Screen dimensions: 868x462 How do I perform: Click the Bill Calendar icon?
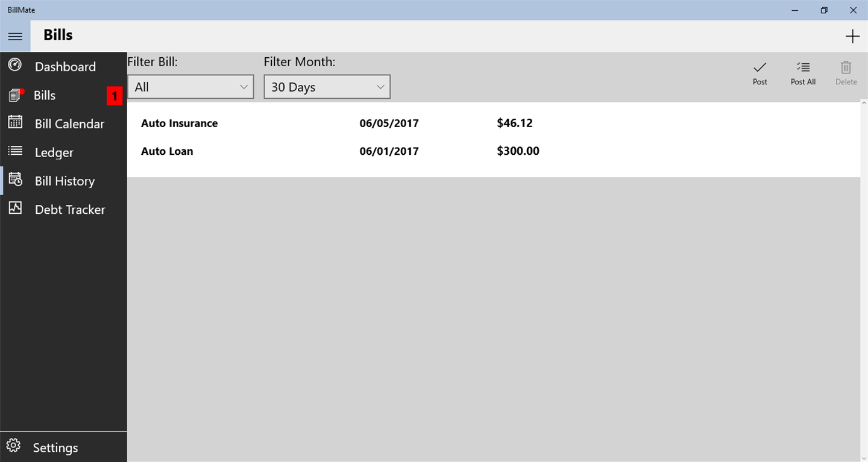(15, 122)
